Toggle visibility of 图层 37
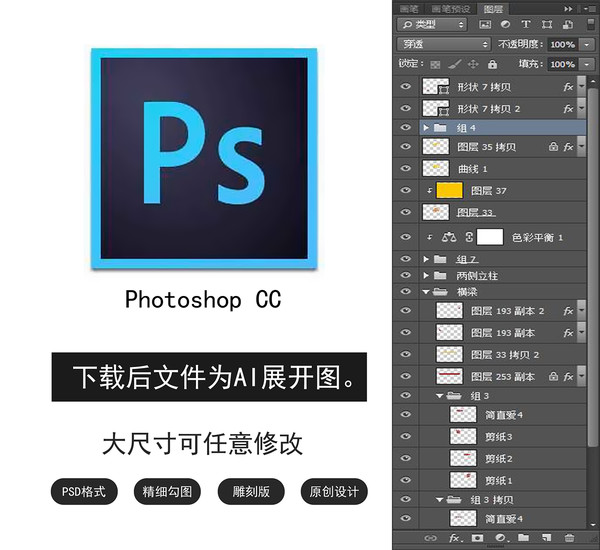600x550 pixels. coord(406,190)
